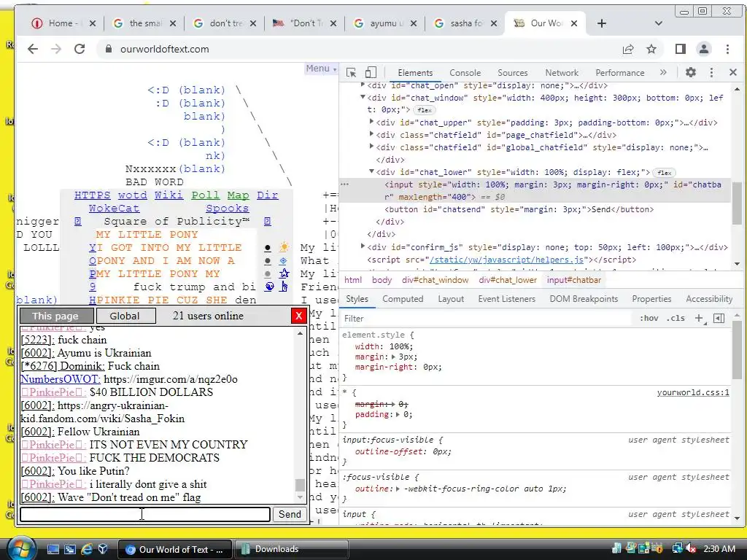Click the chat scrollbar thumb
747x560 pixels.
(300, 485)
